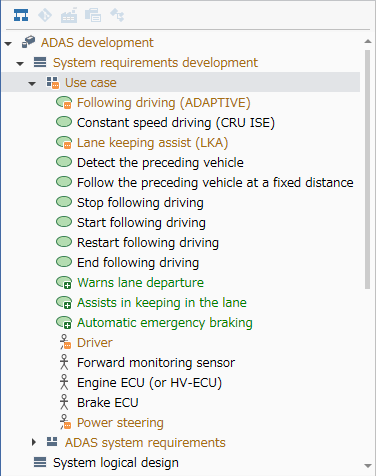
Task: Click the Start following driving oval icon
Action: coord(64,222)
